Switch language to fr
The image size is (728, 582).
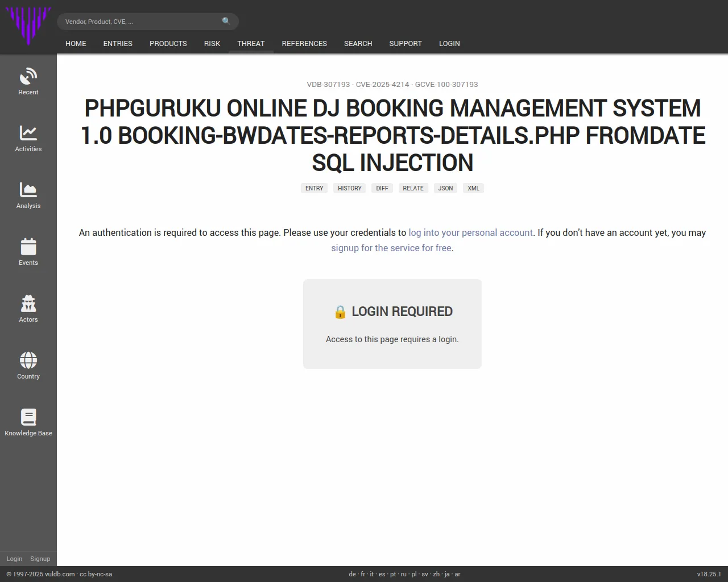(363, 574)
